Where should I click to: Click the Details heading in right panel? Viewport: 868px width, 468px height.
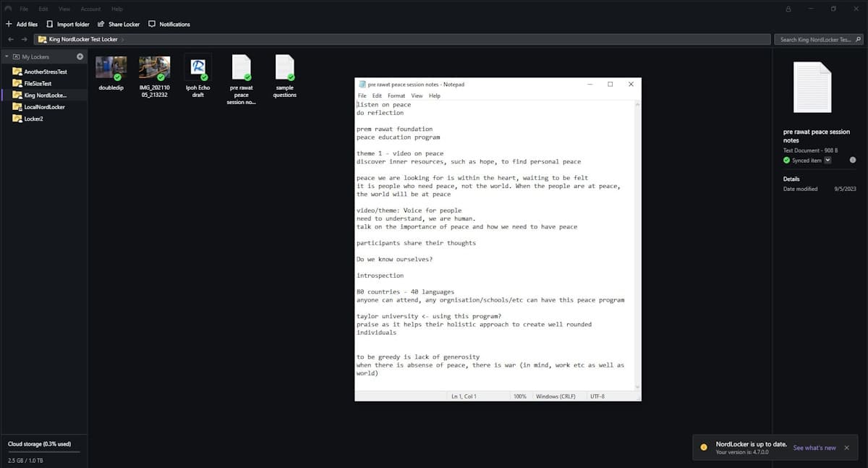point(791,179)
